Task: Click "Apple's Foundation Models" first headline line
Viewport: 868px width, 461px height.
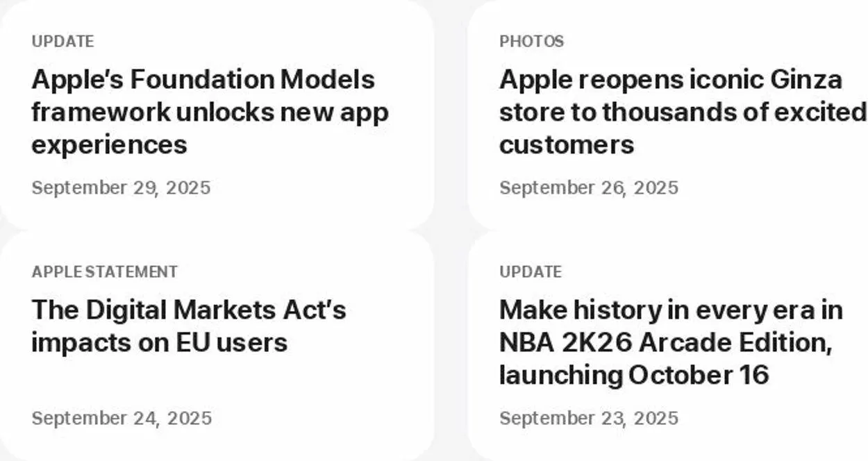Action: tap(203, 80)
